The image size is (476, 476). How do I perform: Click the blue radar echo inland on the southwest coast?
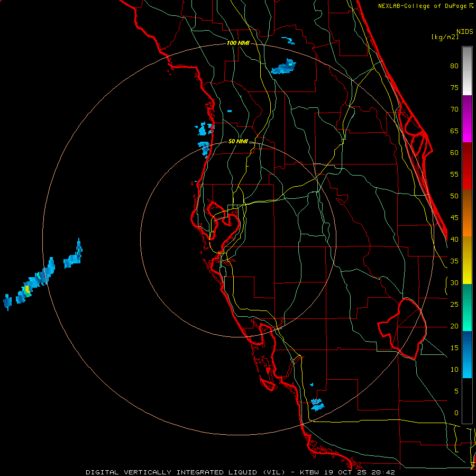tap(317, 405)
